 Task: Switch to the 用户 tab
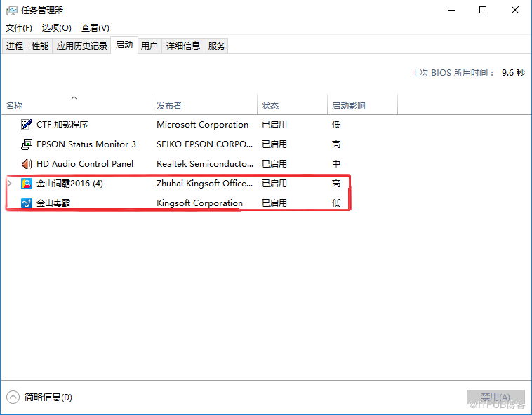point(149,46)
